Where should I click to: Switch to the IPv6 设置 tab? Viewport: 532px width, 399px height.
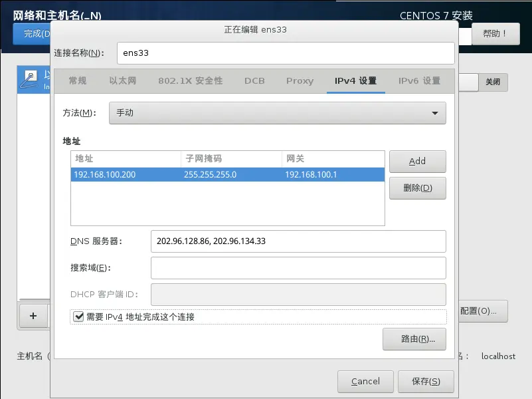pyautogui.click(x=419, y=81)
